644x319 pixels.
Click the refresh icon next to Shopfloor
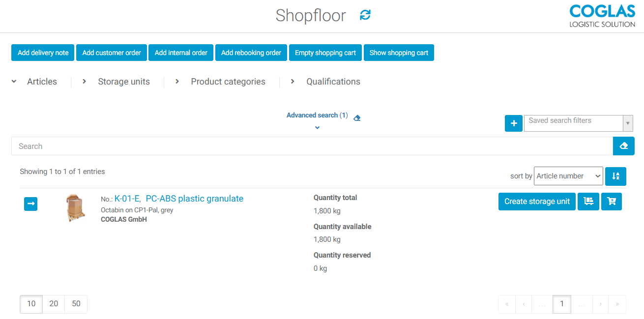point(365,15)
